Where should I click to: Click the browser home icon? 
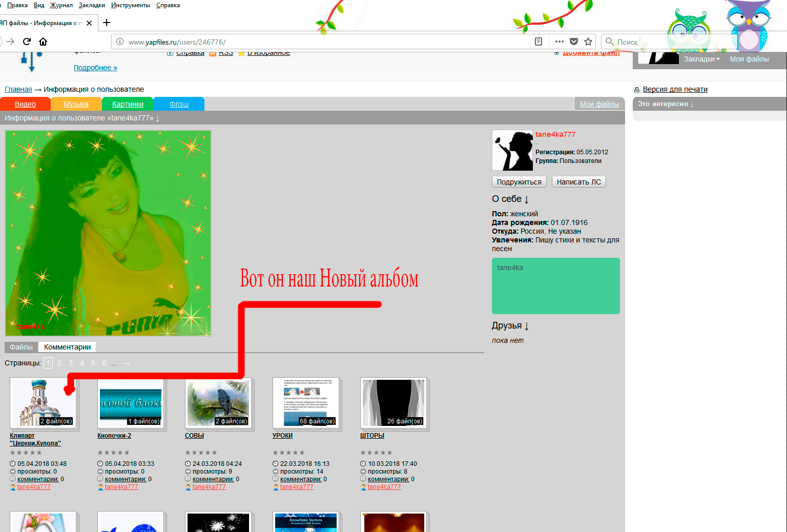pyautogui.click(x=43, y=42)
